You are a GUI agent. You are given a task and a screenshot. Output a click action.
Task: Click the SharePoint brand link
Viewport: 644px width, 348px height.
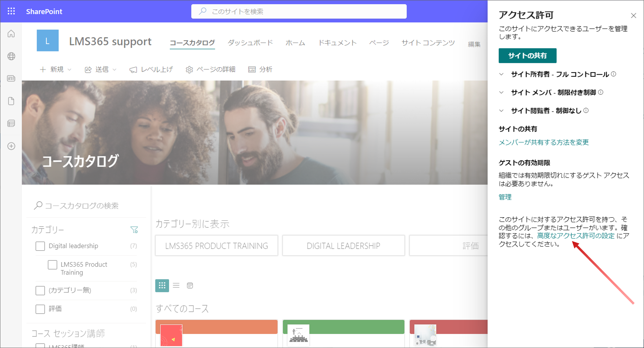pos(44,11)
